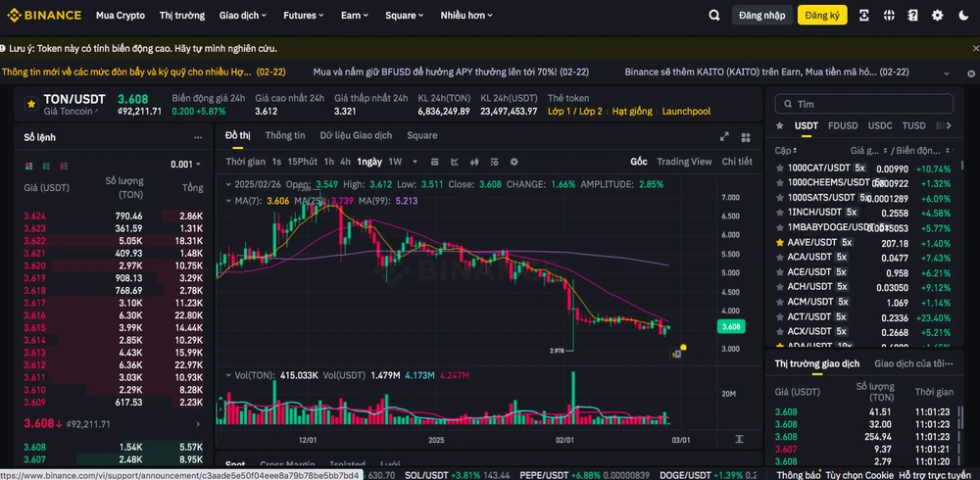The width and height of the screenshot is (980, 480).
Task: Show favorites in market list star tab
Action: [779, 125]
